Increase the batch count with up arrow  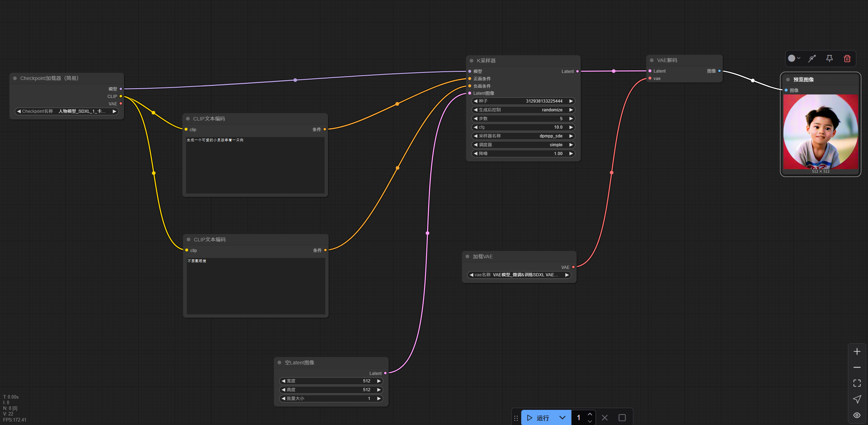coord(590,414)
